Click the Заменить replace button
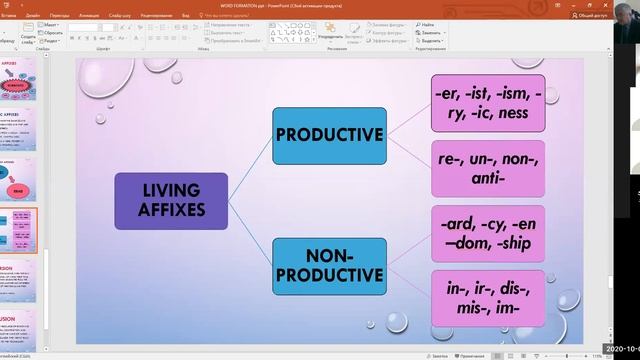The height and width of the screenshot is (360, 640). 431,33
